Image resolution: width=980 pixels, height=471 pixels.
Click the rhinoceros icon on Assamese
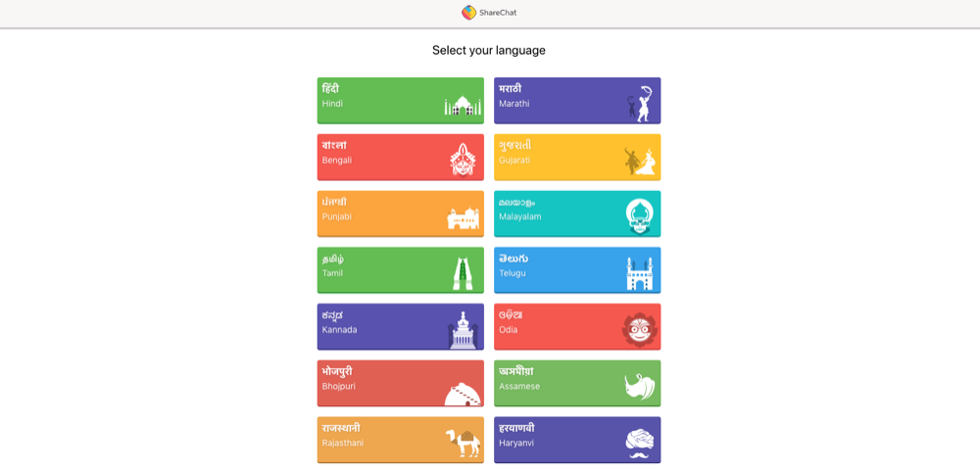click(x=640, y=386)
